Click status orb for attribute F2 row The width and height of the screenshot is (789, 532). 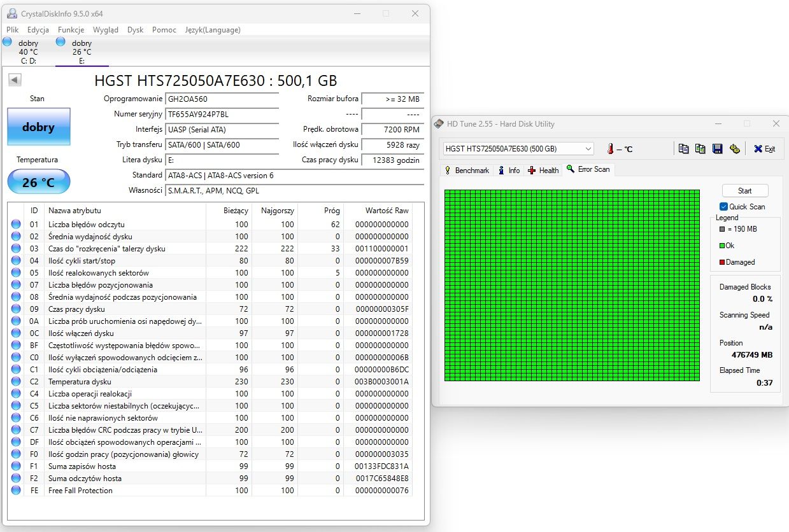pos(16,478)
